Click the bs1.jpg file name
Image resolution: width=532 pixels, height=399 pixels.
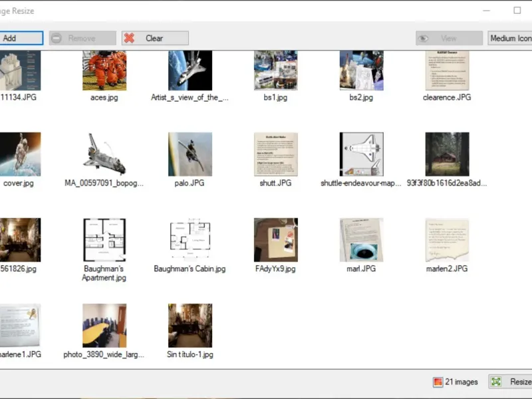[275, 97]
